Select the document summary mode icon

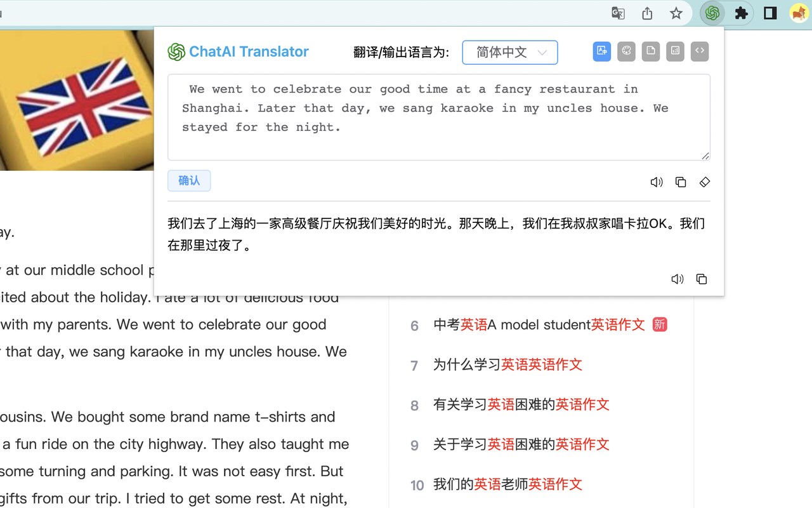click(650, 51)
